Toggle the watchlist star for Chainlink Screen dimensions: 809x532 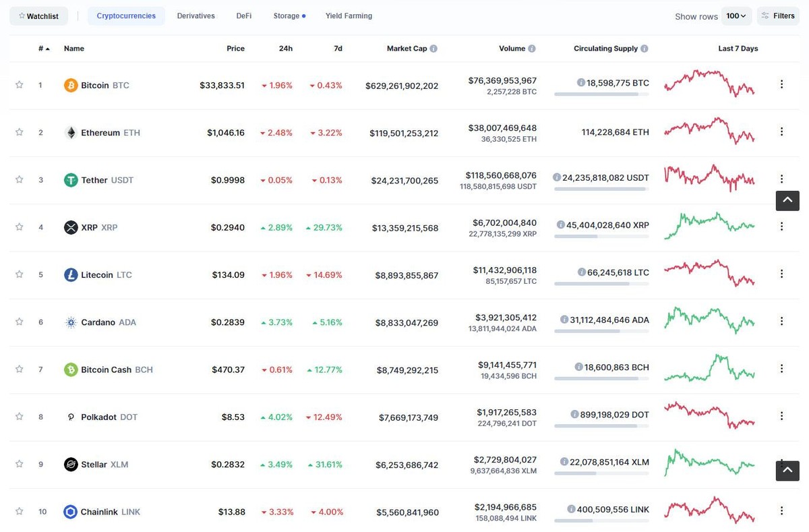(19, 511)
